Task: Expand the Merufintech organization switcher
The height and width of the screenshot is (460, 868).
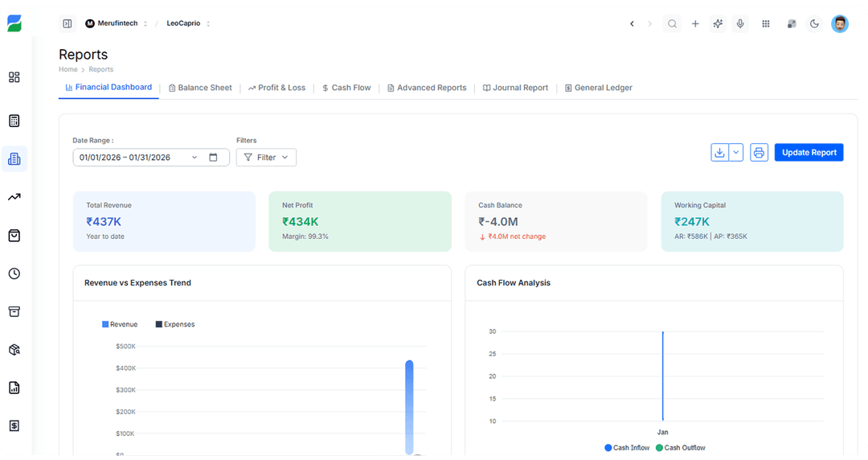Action: point(117,24)
